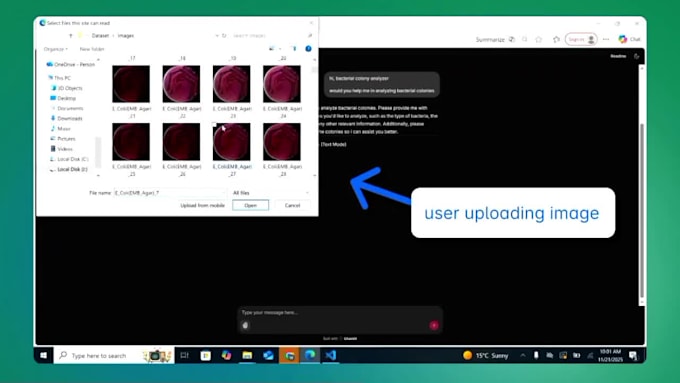The width and height of the screenshot is (680, 383).
Task: Open Music in navigation pane
Action: [x=60, y=128]
